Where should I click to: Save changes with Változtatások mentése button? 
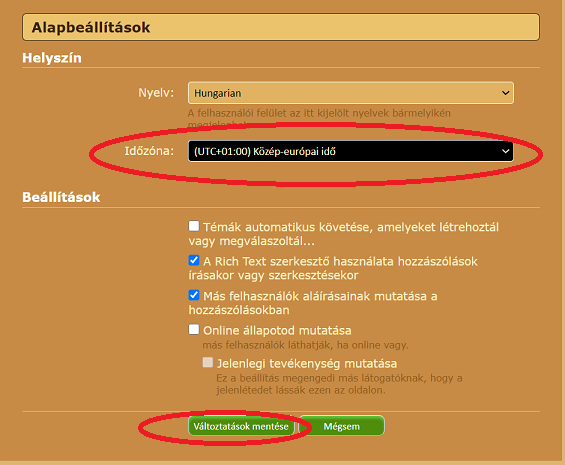click(x=241, y=426)
